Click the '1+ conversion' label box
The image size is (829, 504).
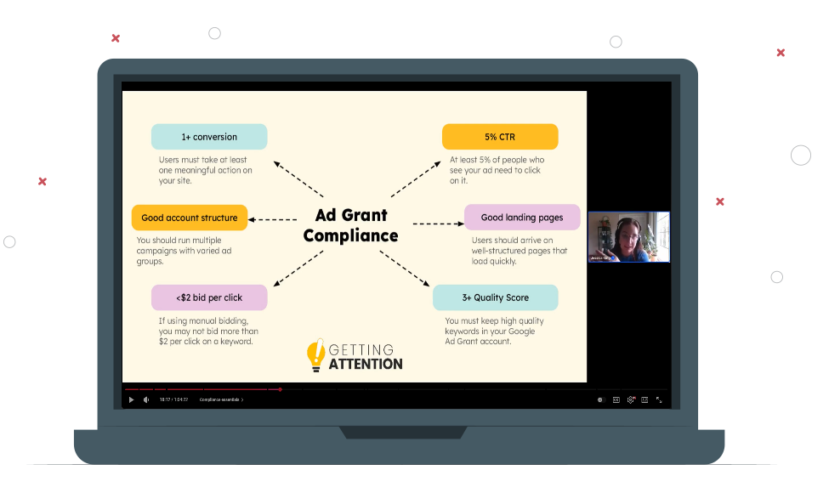coord(209,137)
